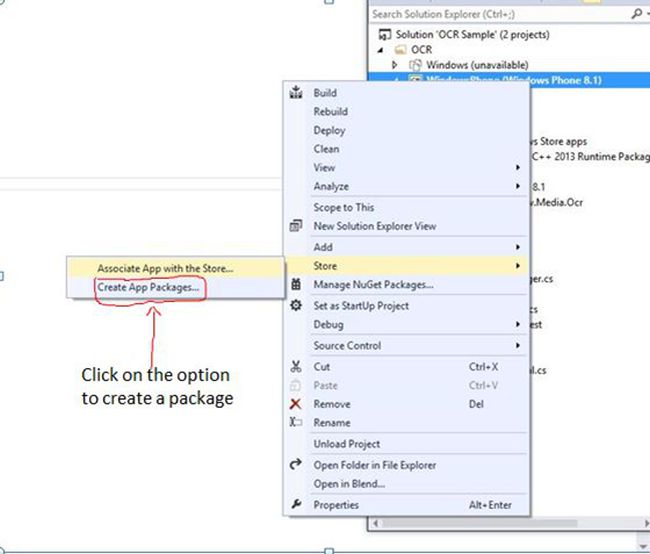Expand the Windows (unavailable) project node

tap(394, 65)
